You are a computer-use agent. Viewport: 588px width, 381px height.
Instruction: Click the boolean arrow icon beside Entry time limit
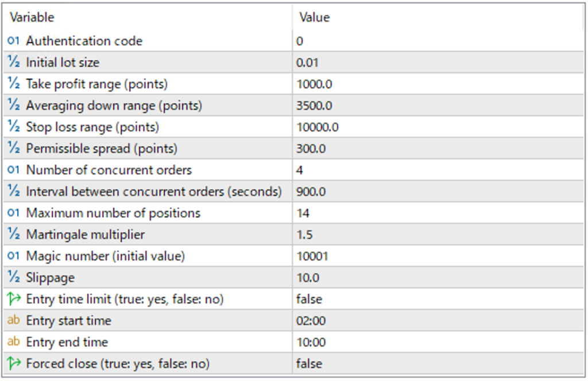14,299
